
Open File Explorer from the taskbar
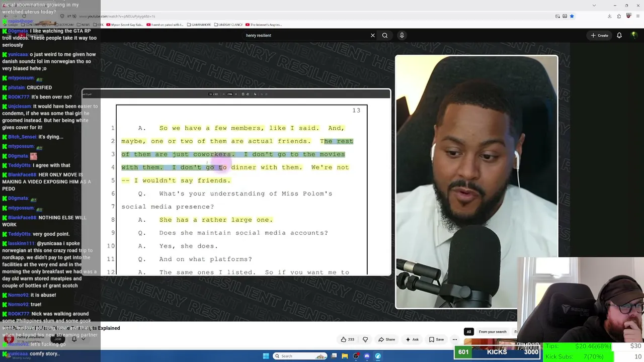[x=345, y=356]
